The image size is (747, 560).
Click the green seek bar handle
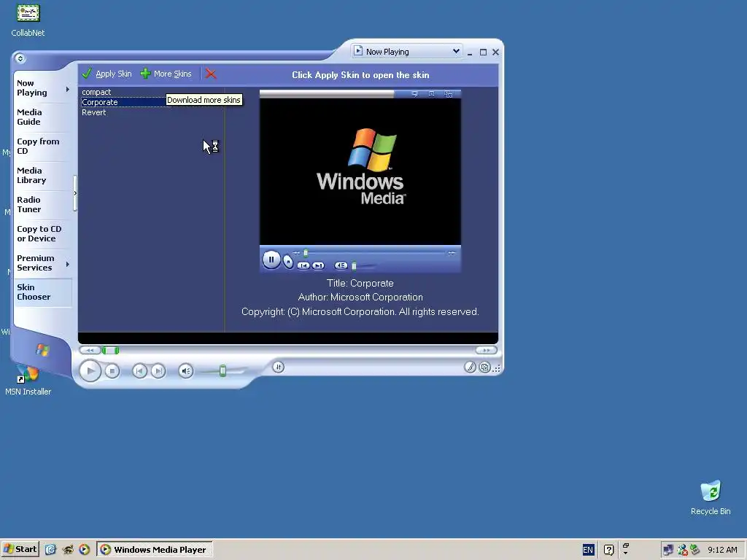[x=111, y=351]
